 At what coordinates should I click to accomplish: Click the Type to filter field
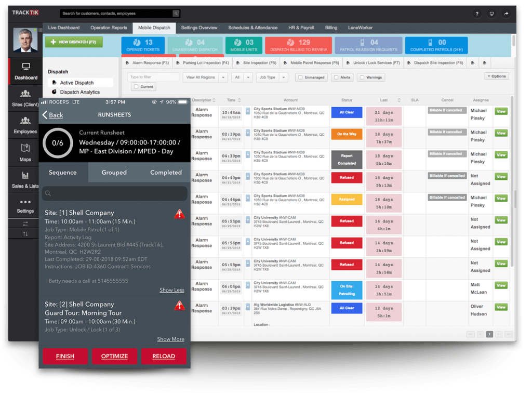tap(153, 77)
